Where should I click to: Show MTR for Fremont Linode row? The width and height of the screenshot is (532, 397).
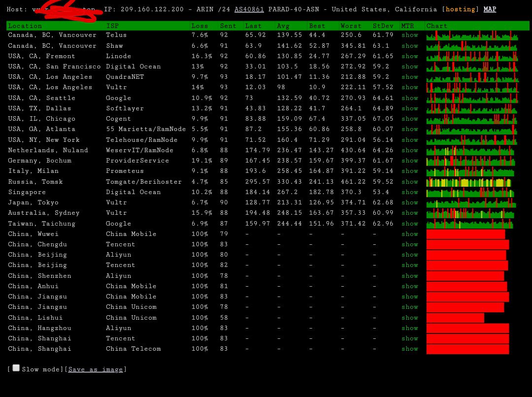pyautogui.click(x=409, y=56)
